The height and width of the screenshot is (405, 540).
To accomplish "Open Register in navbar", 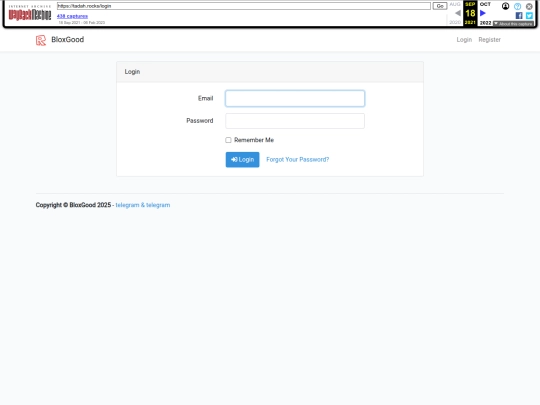I will pyautogui.click(x=489, y=40).
